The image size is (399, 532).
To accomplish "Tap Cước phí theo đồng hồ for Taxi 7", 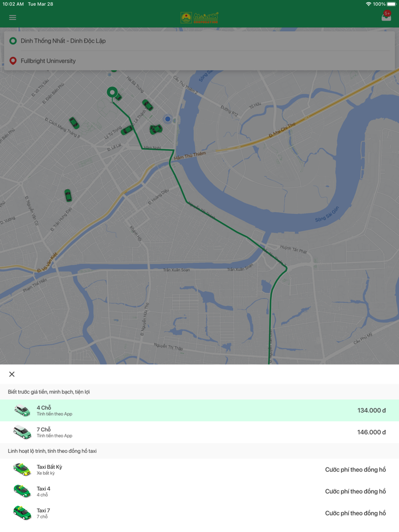I will (x=356, y=513).
